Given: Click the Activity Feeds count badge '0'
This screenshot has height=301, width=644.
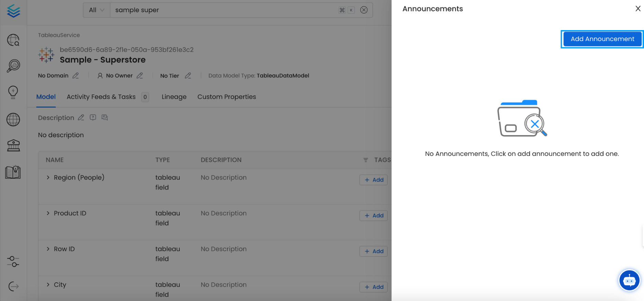Looking at the screenshot, I should click(145, 97).
